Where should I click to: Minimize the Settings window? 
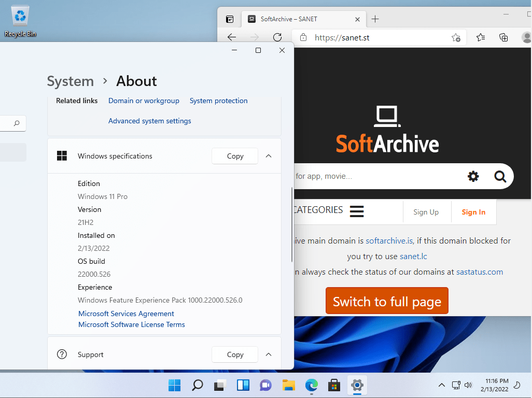click(x=234, y=50)
